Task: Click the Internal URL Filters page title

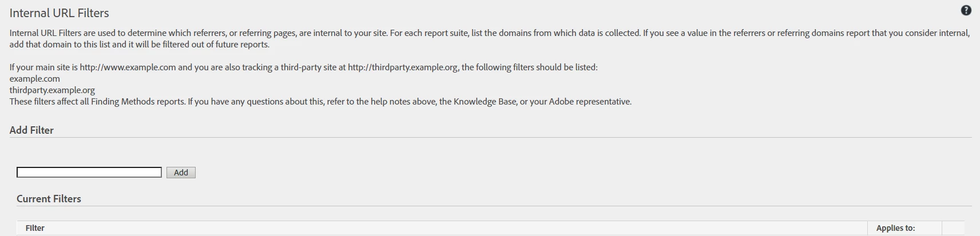Action: click(59, 13)
